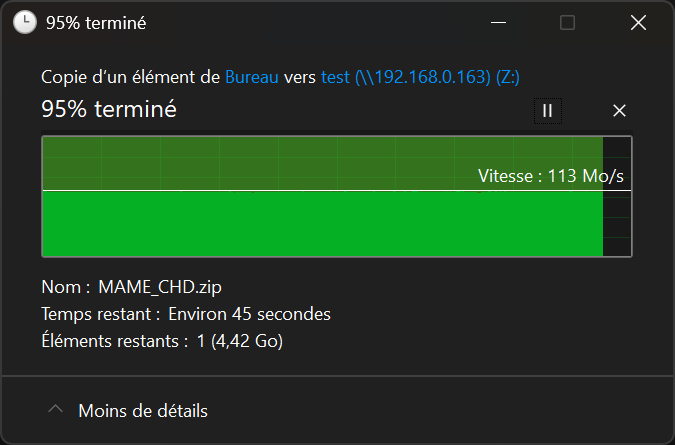The width and height of the screenshot is (675, 445).
Task: Open the 'test (\\192.168.0.163) (Z:)' destination link
Action: coord(420,77)
